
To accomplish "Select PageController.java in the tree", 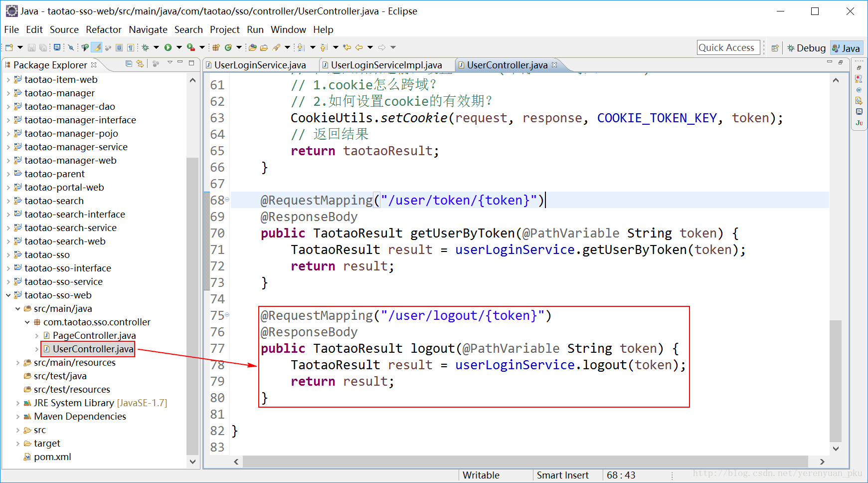I will [94, 335].
